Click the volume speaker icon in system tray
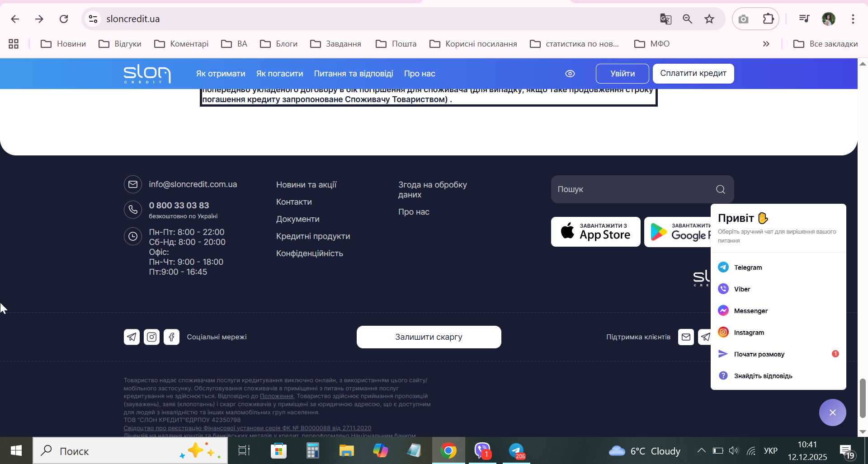The image size is (868, 464). tap(733, 450)
